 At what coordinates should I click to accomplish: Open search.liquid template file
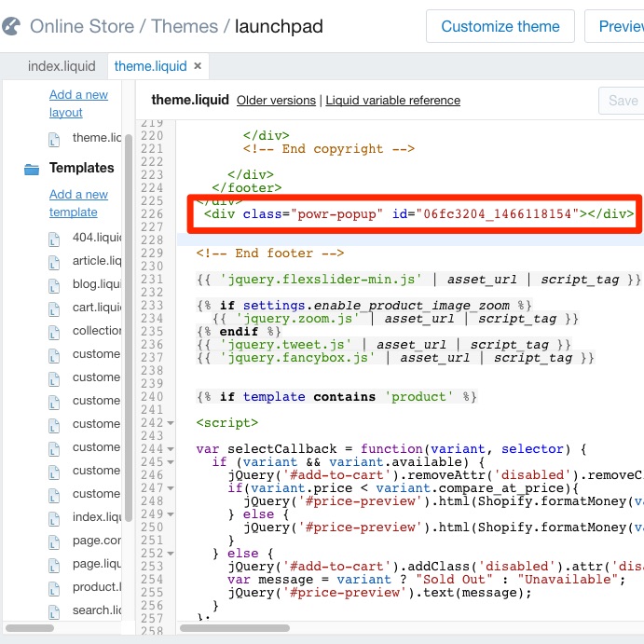[x=97, y=610]
